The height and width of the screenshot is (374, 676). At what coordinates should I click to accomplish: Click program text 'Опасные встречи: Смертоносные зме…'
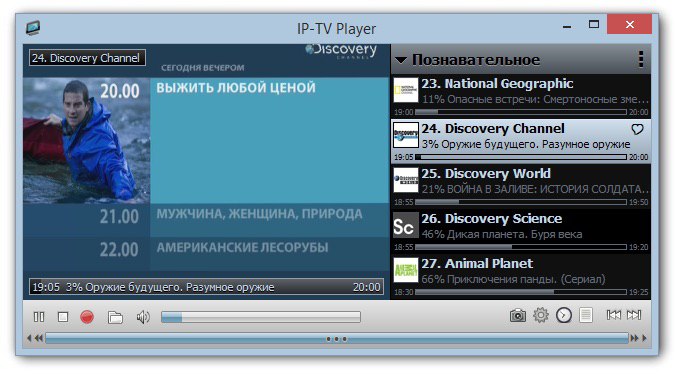(x=548, y=100)
